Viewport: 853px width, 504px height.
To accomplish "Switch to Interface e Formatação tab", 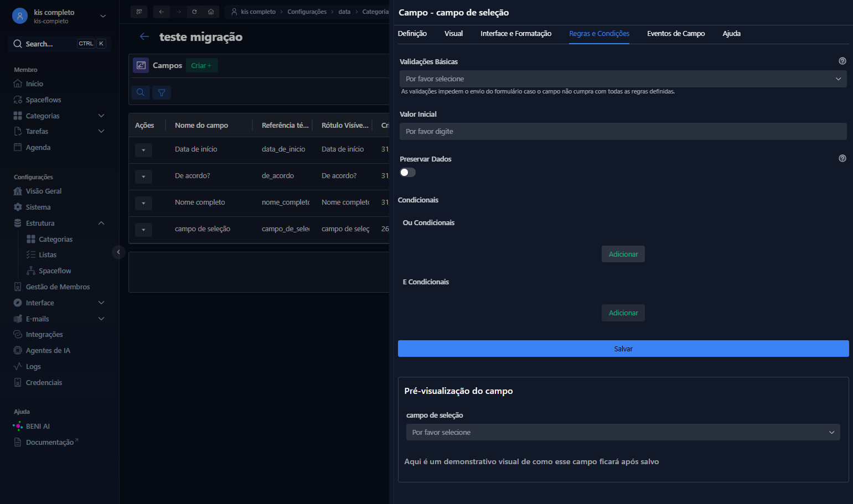I will click(x=516, y=33).
